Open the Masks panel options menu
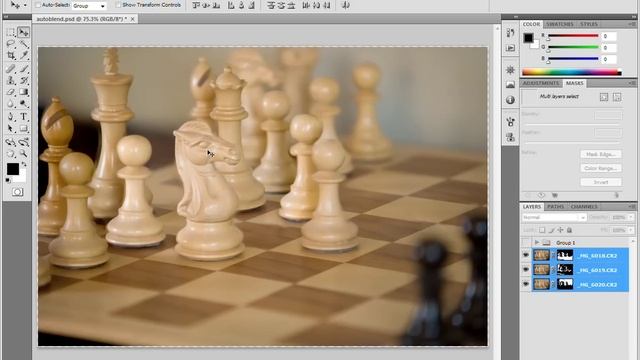 coord(632,83)
